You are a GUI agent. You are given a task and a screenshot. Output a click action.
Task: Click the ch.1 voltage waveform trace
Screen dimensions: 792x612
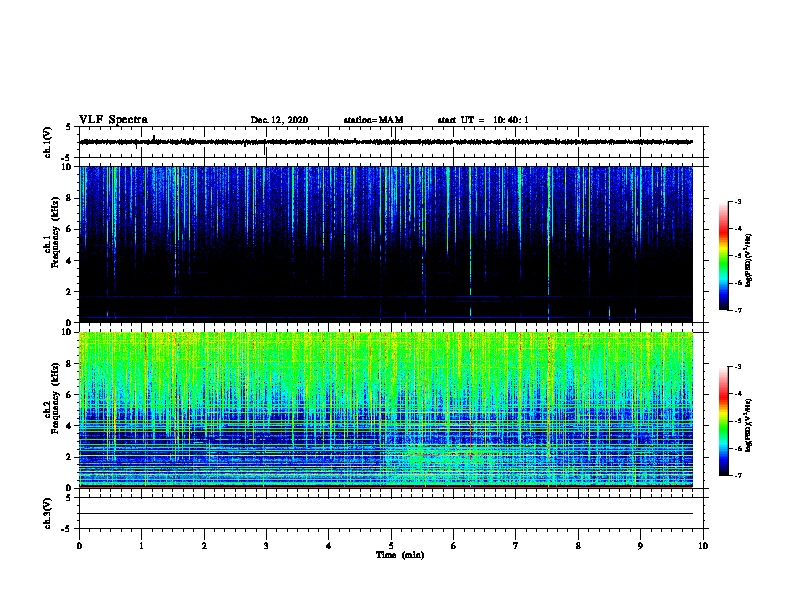[386, 142]
